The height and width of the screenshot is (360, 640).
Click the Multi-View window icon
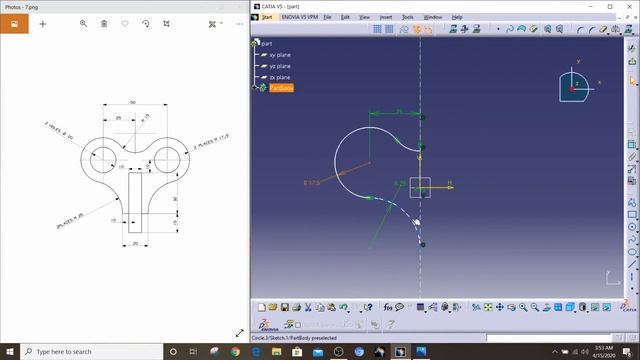(x=558, y=307)
